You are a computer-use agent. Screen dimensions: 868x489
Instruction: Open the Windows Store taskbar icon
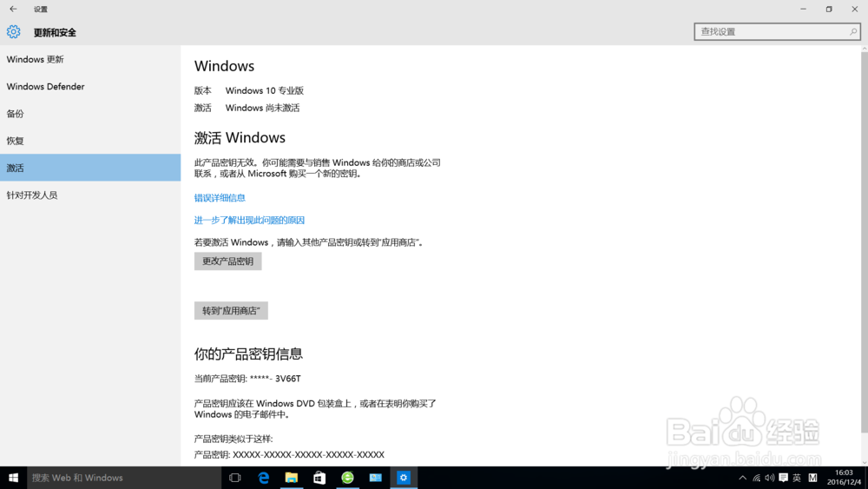point(319,478)
